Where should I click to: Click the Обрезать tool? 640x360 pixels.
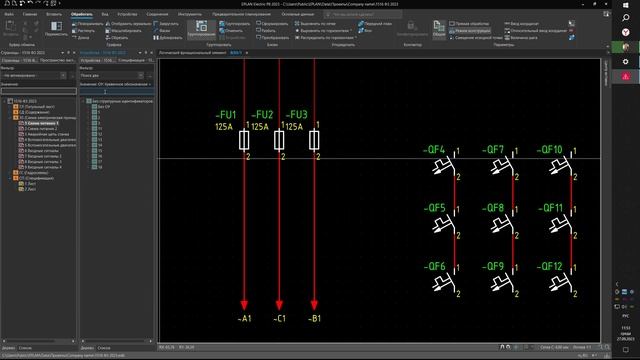(x=117, y=38)
